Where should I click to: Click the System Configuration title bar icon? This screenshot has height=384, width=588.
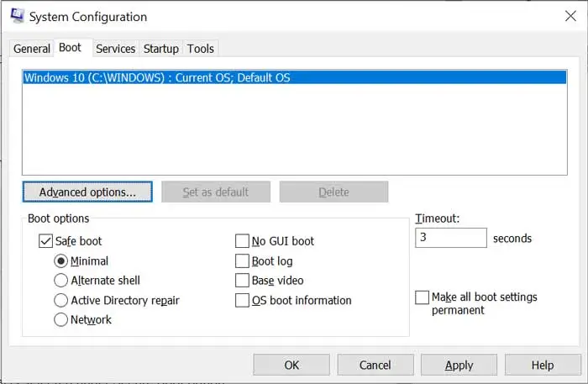16,16
